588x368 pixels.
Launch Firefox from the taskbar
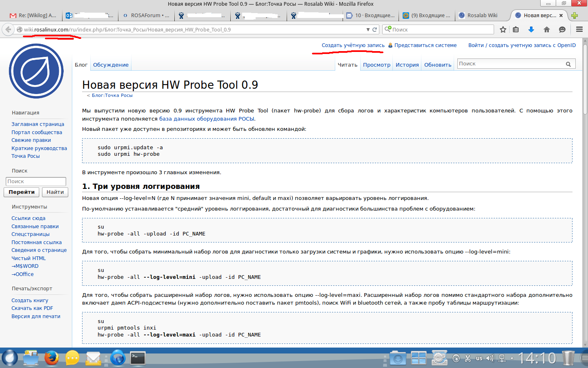(51, 358)
